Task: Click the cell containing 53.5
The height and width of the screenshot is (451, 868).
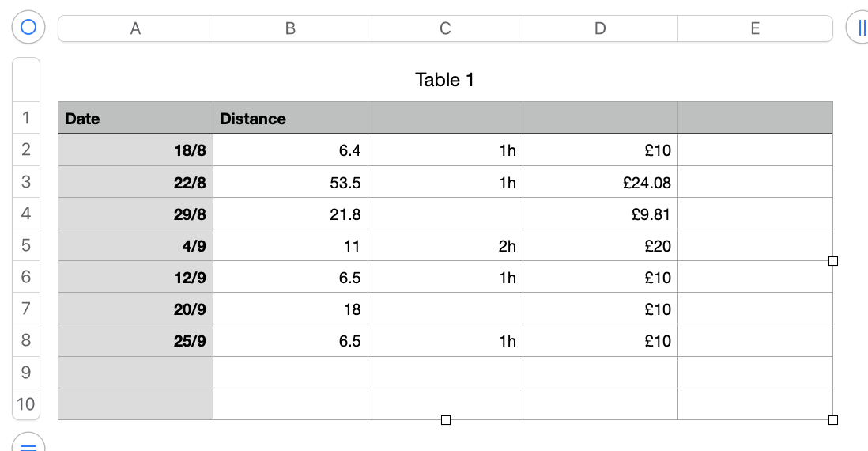Action: 290,183
